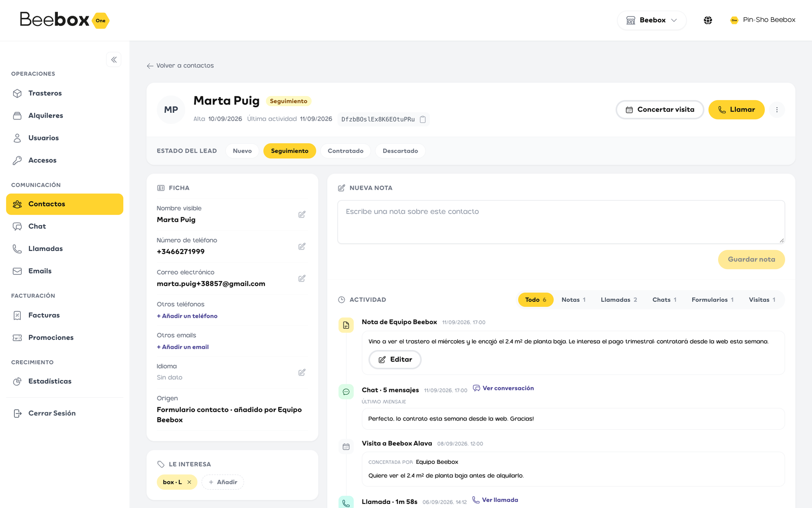This screenshot has width=812, height=508.
Task: Filter activity by Chats tab
Action: [664, 300]
